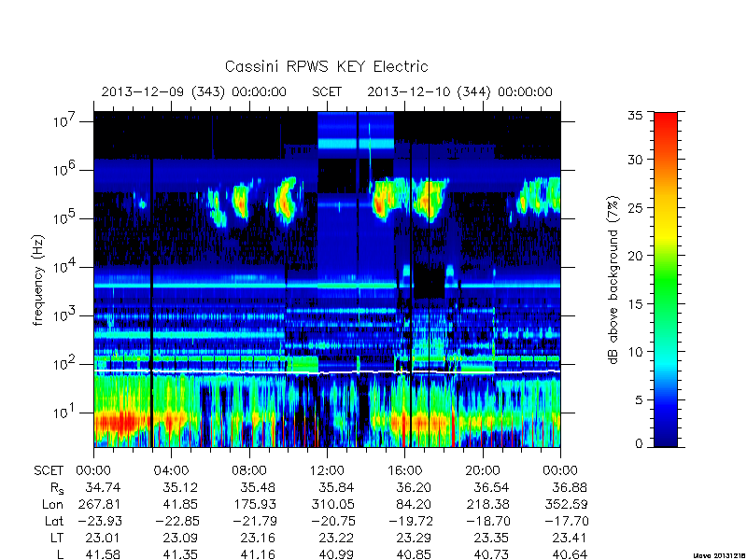Click the 10^4 frequency tick label

[65, 267]
